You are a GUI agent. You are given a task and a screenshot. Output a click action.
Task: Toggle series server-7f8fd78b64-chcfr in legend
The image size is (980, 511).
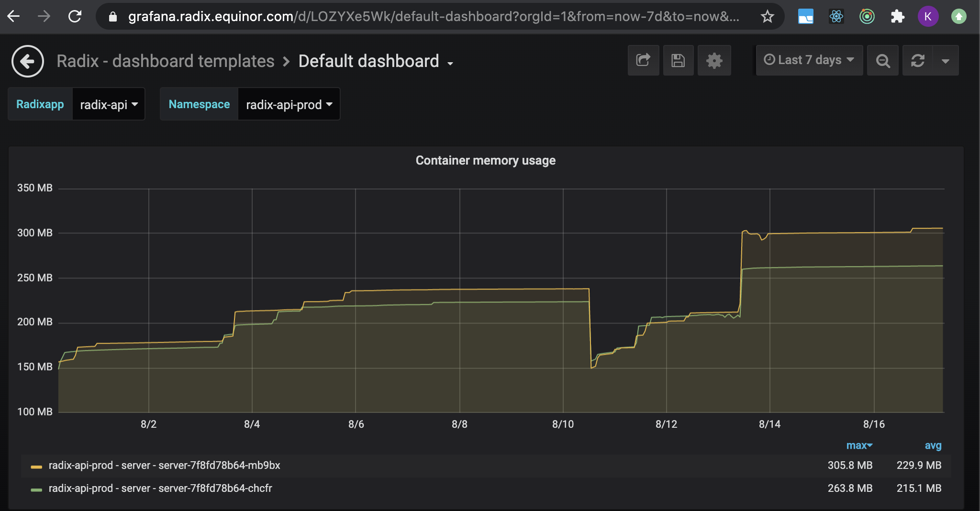click(160, 488)
